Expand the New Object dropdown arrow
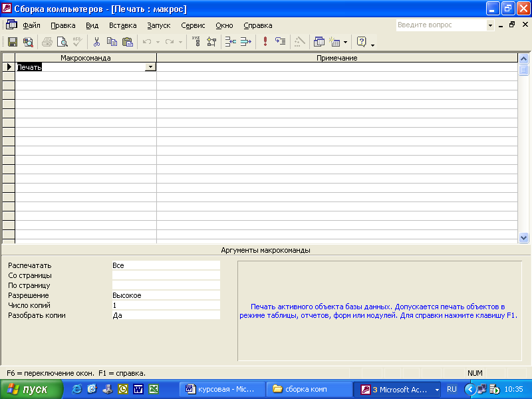Image resolution: width=532 pixels, height=399 pixels. [x=345, y=42]
